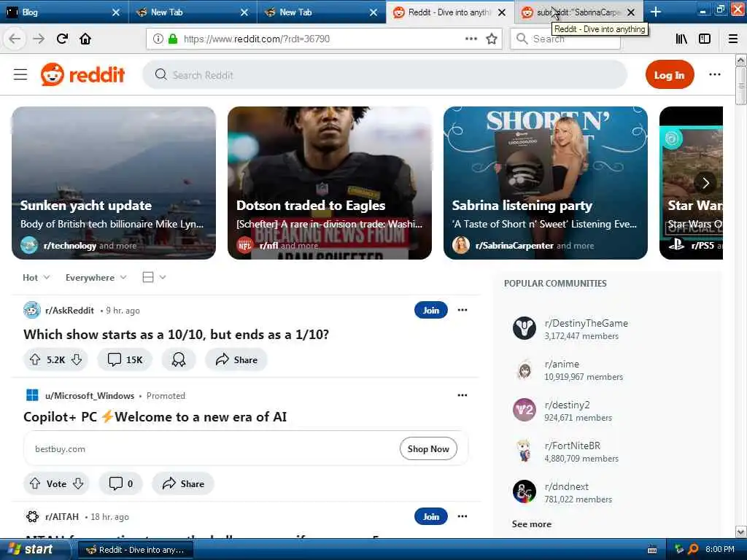Screen dimensions: 747x560
Task: Open the card view layout dropdown
Action: point(154,277)
